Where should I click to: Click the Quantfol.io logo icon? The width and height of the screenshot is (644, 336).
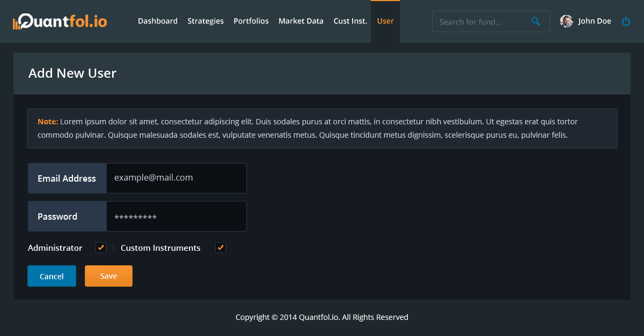pyautogui.click(x=18, y=22)
